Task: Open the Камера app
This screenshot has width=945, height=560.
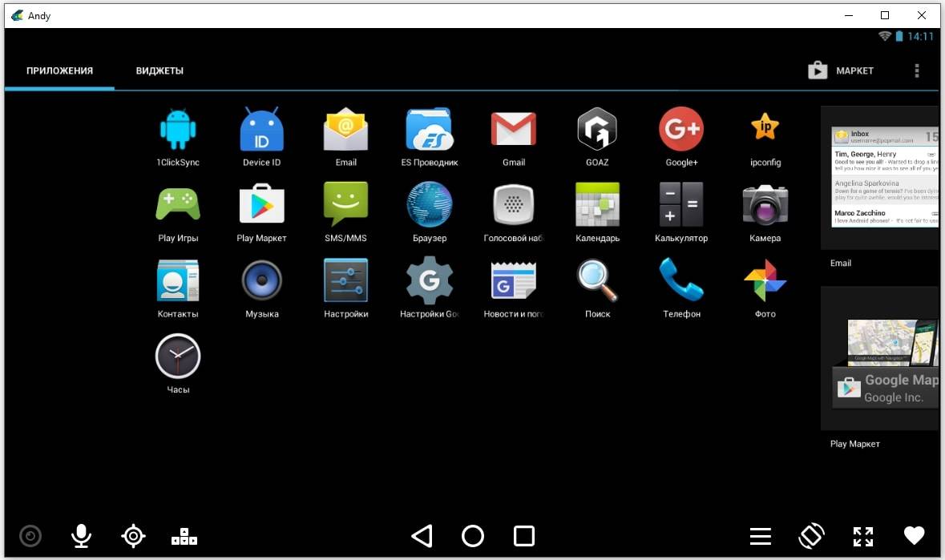Action: [765, 205]
